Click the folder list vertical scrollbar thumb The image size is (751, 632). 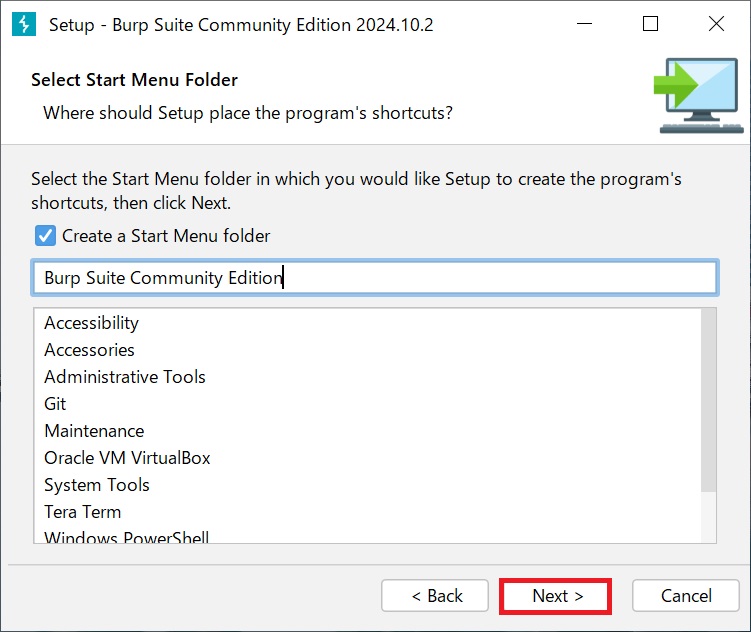(708, 400)
